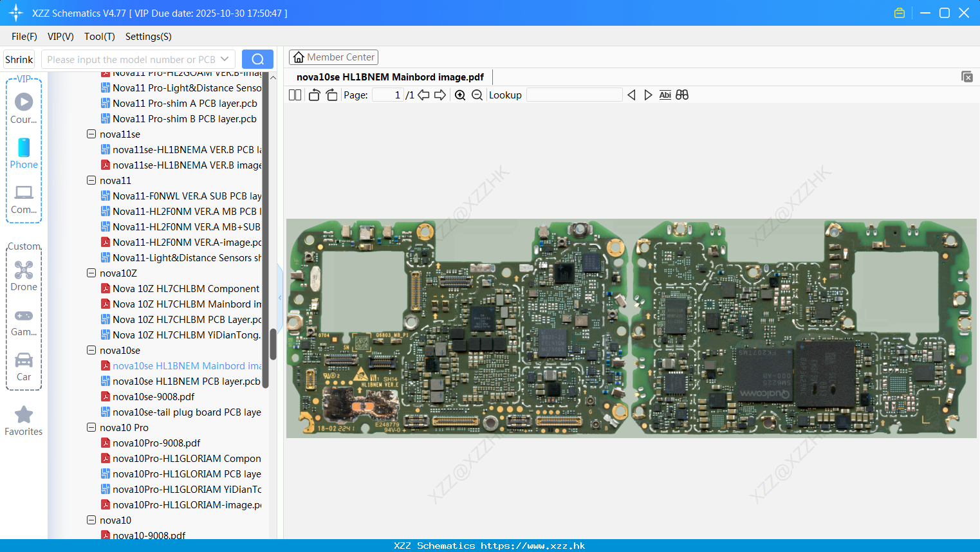Click the blue search button
This screenshot has width=980, height=552.
click(257, 59)
